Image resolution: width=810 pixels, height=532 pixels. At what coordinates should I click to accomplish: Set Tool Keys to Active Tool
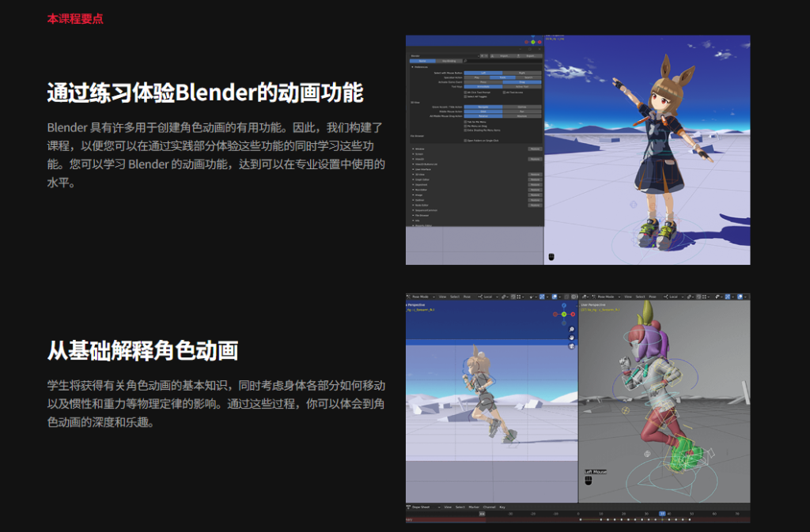tap(522, 87)
